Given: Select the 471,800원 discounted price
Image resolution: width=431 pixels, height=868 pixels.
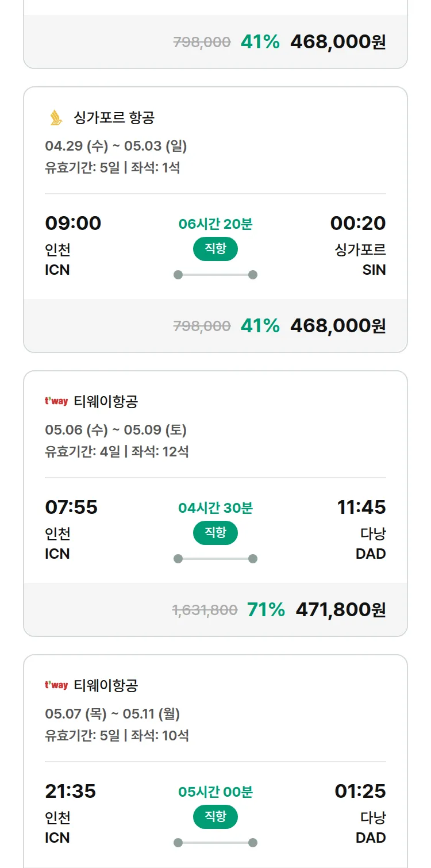Looking at the screenshot, I should (x=340, y=610).
